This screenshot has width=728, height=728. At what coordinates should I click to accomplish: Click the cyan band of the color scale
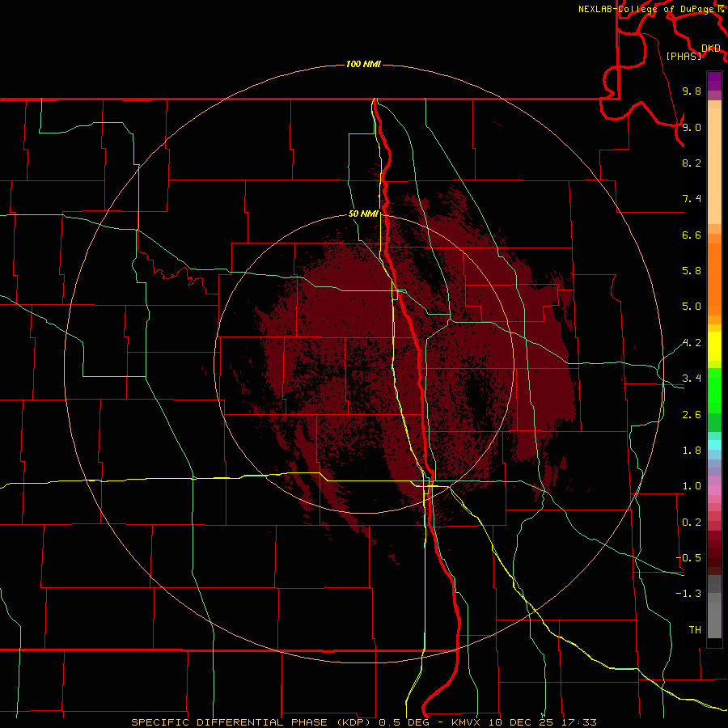coord(714,445)
